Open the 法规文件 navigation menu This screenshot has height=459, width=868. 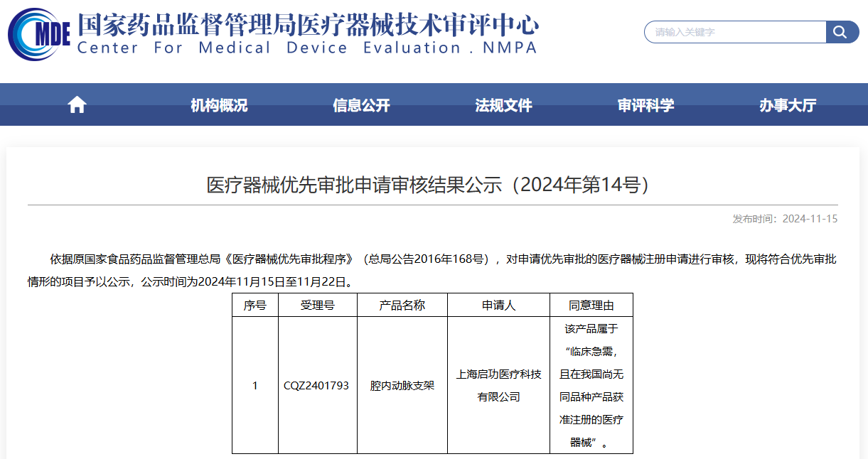pos(503,105)
